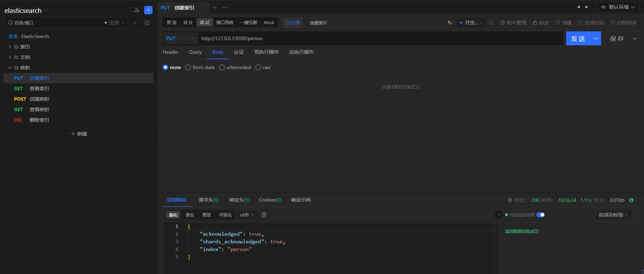Expand the 索引 folder in tree

pos(10,47)
